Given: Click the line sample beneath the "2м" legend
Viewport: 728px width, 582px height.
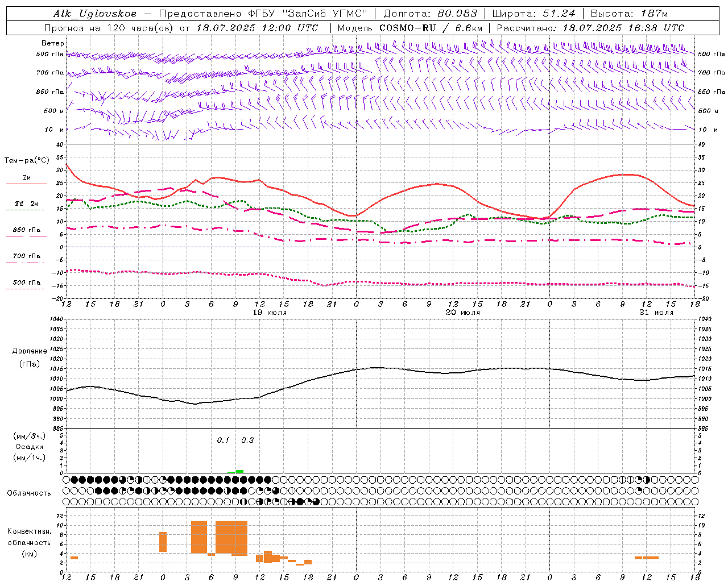Looking at the screenshot, I should (27, 184).
